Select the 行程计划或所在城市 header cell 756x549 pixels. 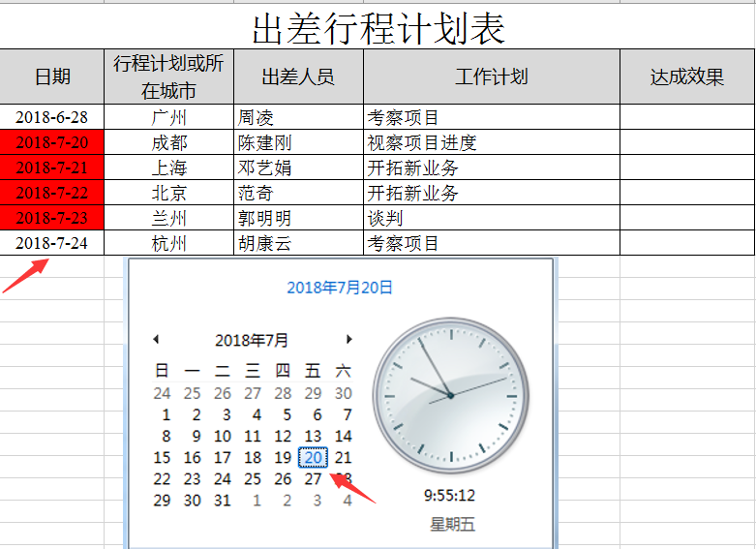click(x=168, y=76)
